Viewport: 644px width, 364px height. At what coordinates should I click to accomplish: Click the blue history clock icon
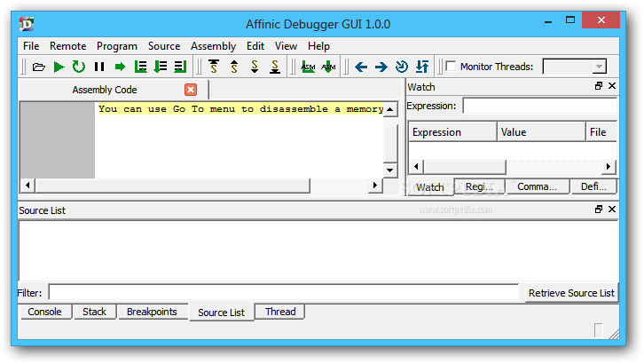click(401, 67)
